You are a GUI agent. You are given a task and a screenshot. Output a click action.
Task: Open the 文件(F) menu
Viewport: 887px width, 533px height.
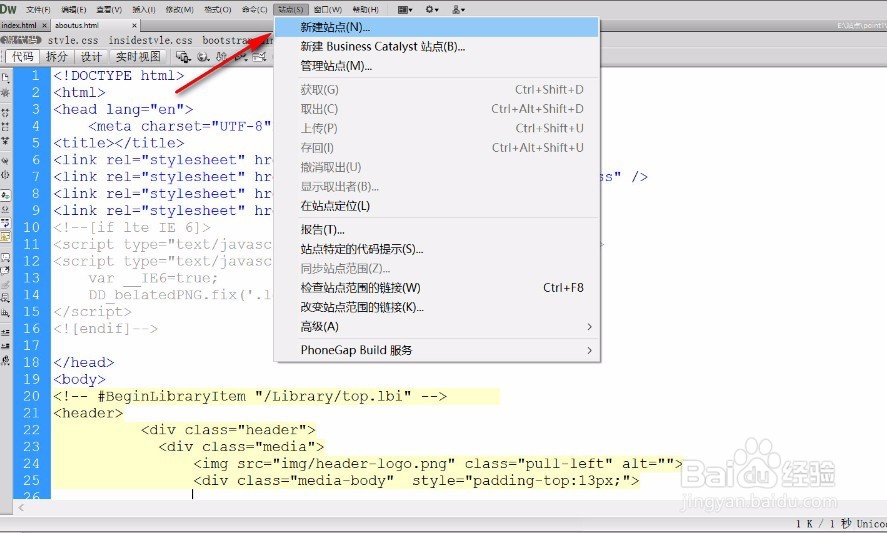(38, 10)
